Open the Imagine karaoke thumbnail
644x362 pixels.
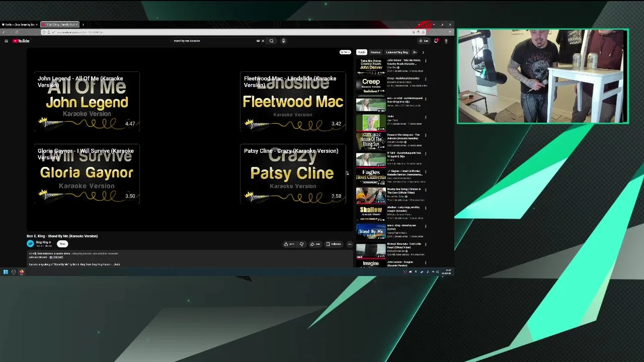[x=371, y=262]
